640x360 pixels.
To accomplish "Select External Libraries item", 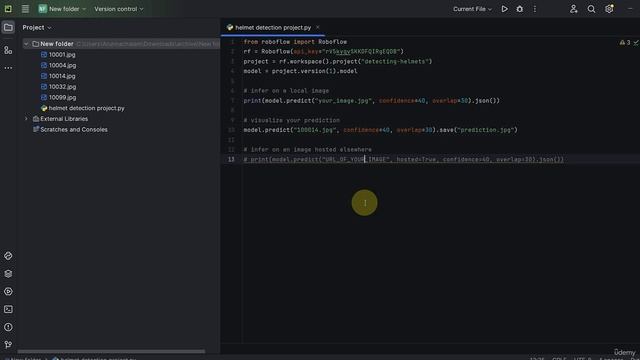I will tap(60, 119).
